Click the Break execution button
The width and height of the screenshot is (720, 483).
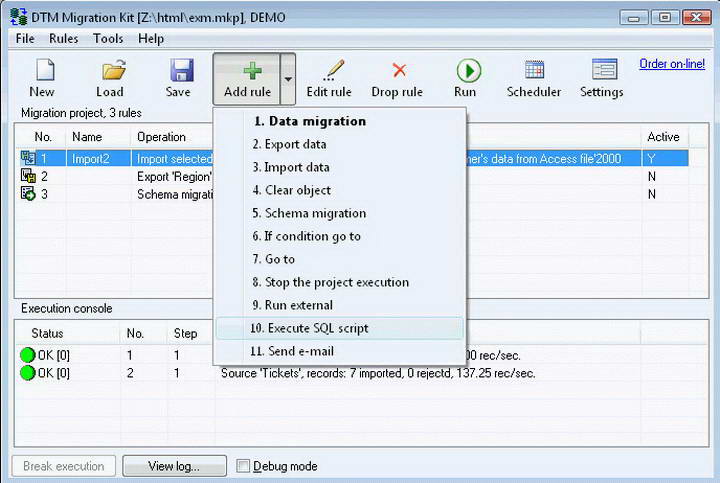(64, 466)
